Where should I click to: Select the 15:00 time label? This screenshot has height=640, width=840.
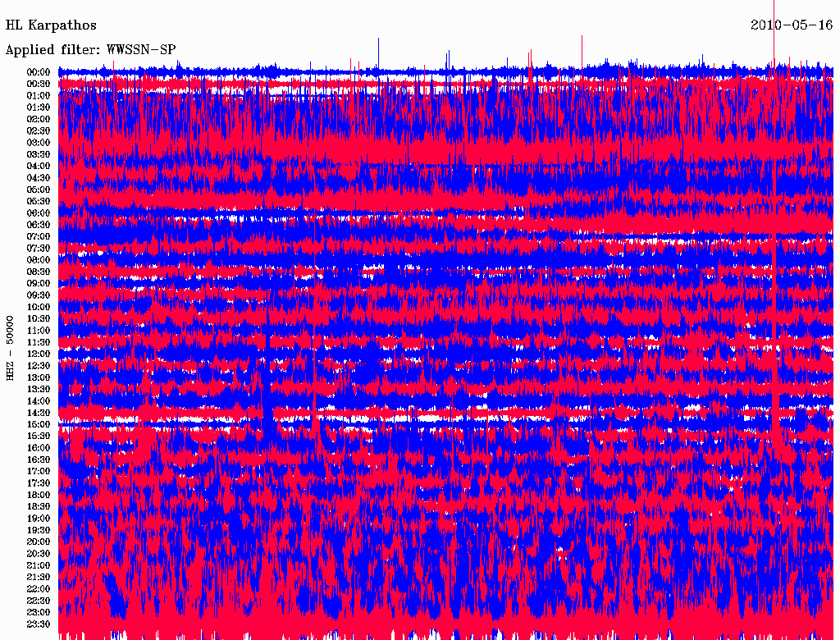(x=39, y=424)
